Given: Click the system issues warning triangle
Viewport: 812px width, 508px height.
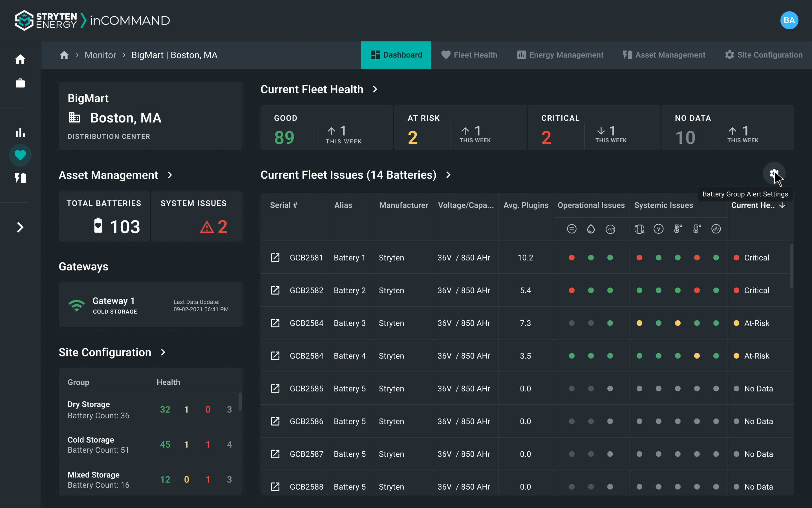Looking at the screenshot, I should click(207, 227).
